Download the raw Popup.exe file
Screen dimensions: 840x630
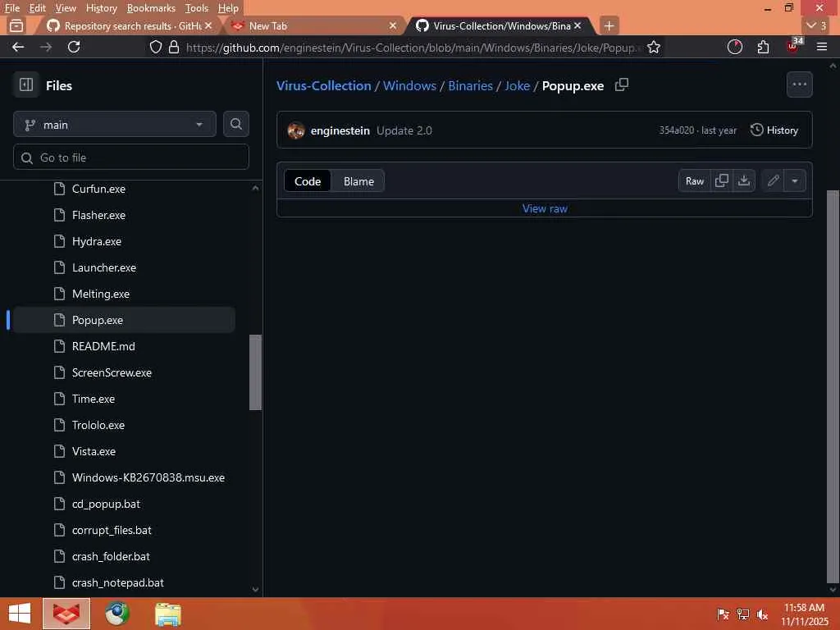743,180
